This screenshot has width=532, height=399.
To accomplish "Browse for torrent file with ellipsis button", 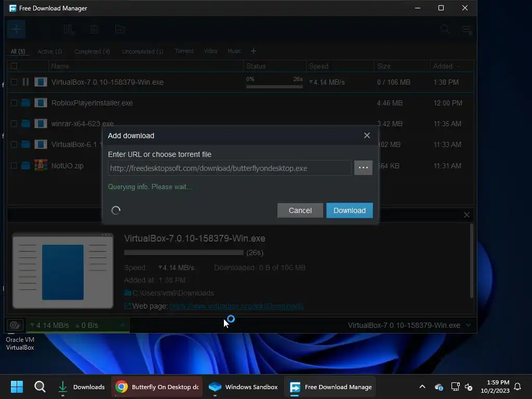I will 363,168.
